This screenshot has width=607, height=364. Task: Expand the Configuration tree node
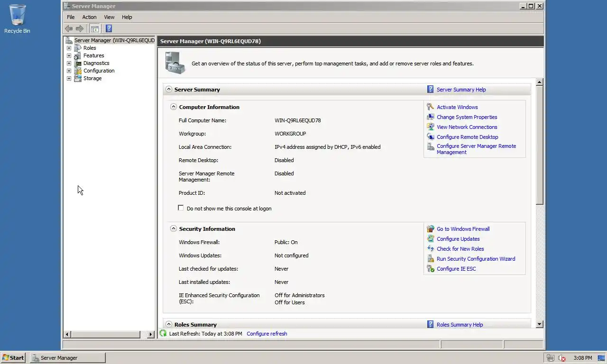pos(69,71)
